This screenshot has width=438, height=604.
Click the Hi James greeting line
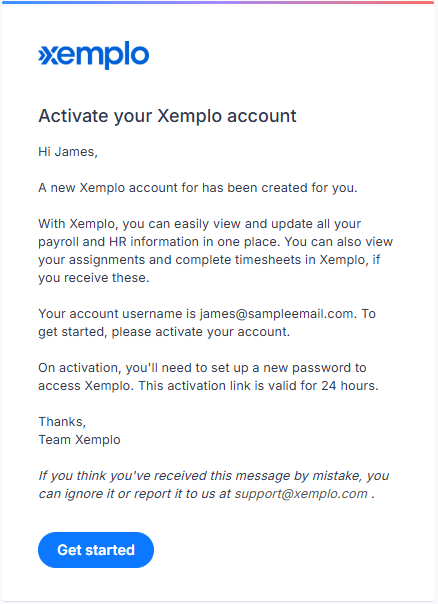(x=68, y=152)
